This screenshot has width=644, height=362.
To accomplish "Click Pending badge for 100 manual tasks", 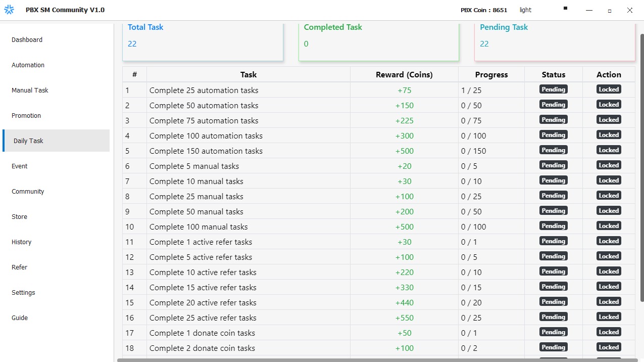I will coord(553,226).
